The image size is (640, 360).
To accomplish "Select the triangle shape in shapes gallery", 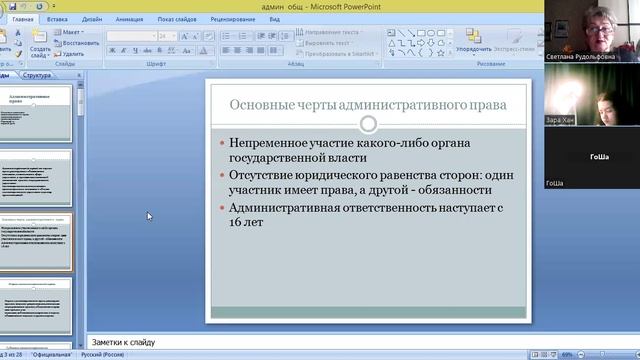I will coord(392,43).
